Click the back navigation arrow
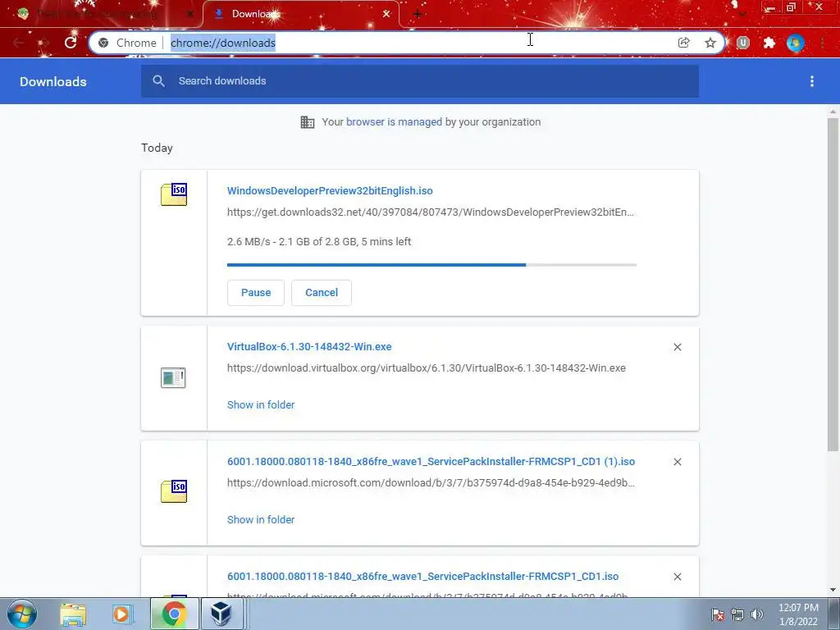The image size is (840, 630). (x=19, y=43)
